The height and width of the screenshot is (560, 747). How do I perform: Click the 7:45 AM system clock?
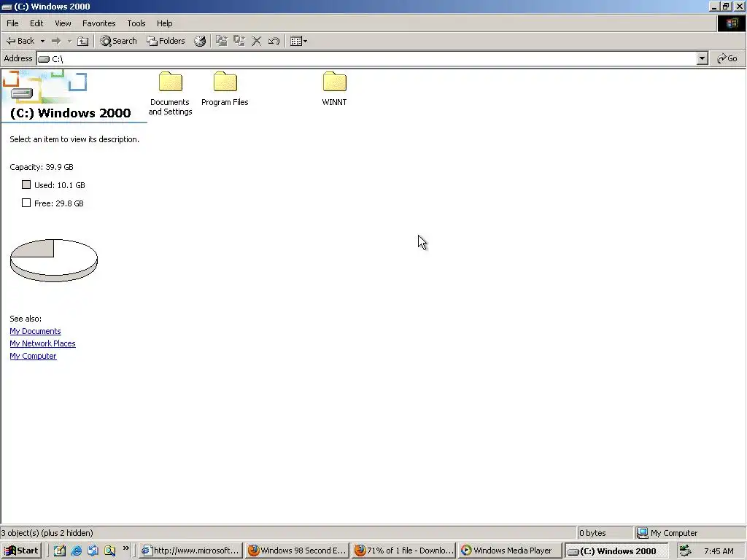[719, 551]
